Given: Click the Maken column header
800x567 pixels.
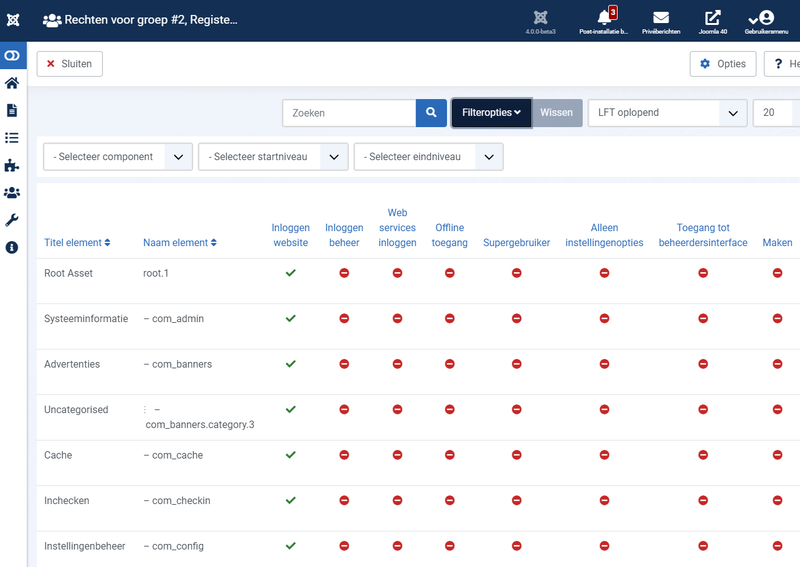Looking at the screenshot, I should pyautogui.click(x=777, y=242).
